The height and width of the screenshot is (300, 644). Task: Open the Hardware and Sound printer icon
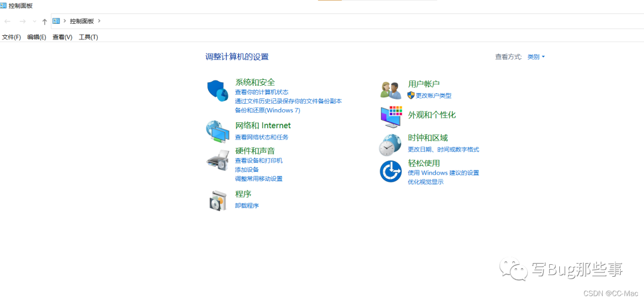coord(217,160)
